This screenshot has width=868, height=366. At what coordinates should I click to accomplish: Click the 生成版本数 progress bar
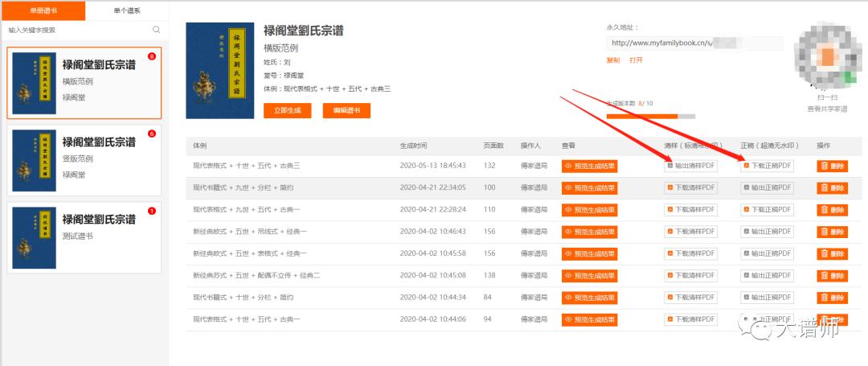tap(651, 117)
